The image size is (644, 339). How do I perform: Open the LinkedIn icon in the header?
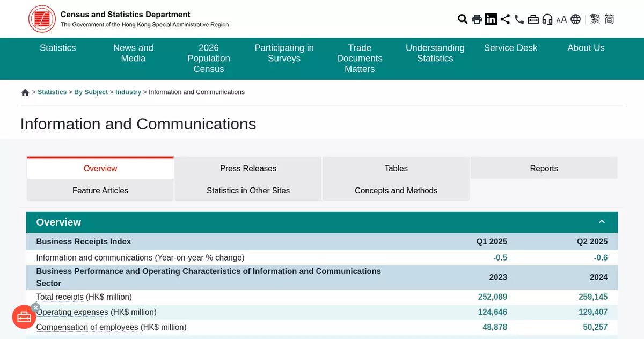click(491, 19)
